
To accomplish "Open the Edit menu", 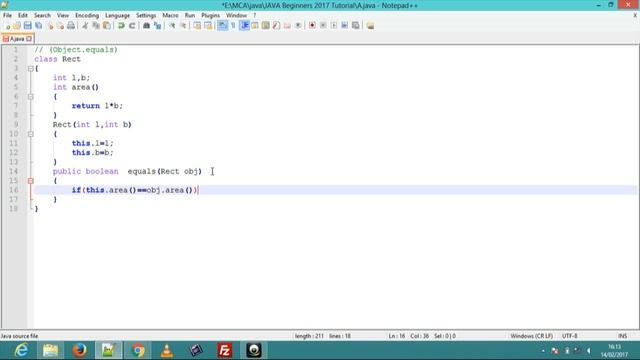I will [23, 16].
